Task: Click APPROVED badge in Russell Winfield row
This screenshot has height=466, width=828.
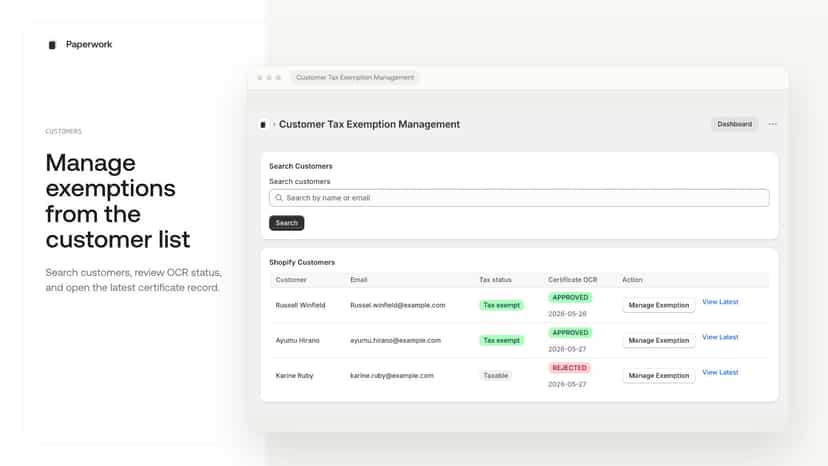Action: [570, 298]
